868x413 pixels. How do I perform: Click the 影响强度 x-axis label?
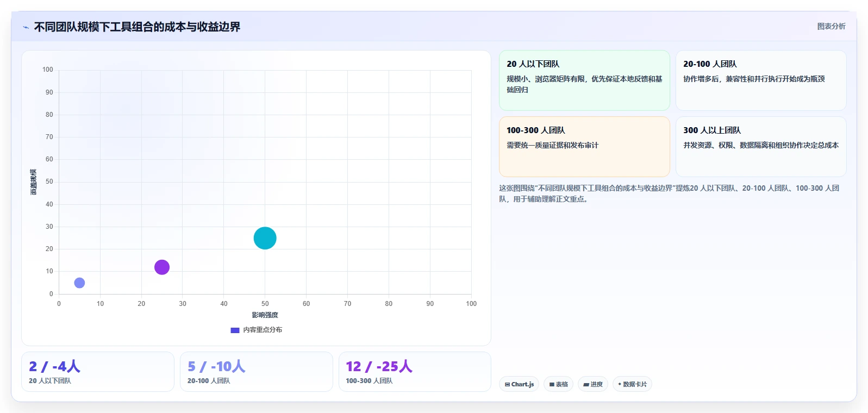(265, 315)
